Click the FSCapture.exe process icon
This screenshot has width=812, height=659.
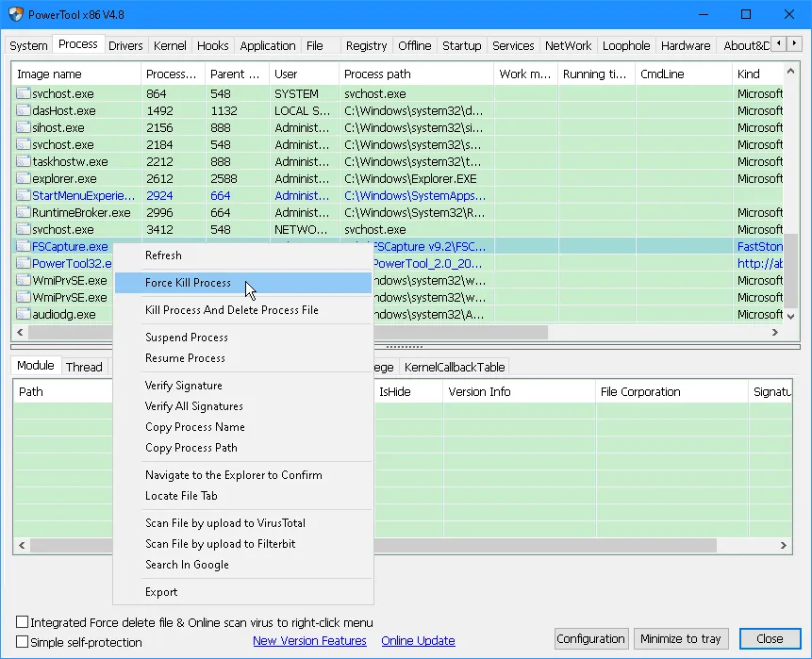click(x=21, y=246)
